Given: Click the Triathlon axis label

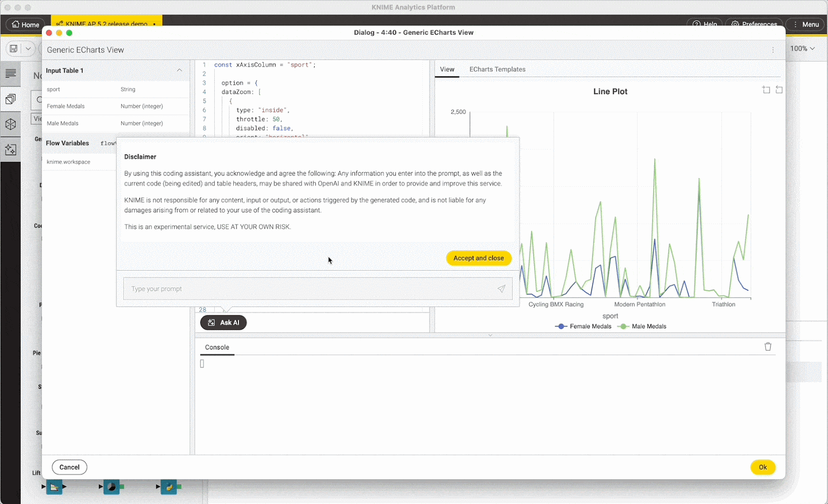Looking at the screenshot, I should (x=723, y=304).
